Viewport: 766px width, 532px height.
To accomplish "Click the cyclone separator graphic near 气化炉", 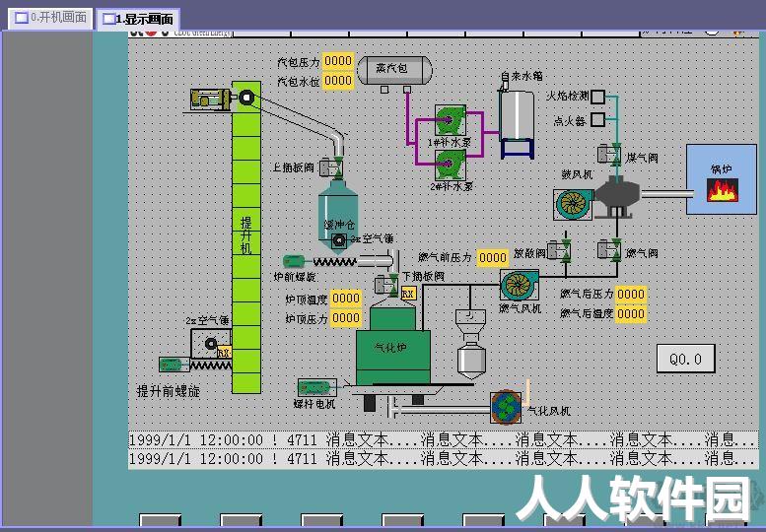I will tap(471, 344).
